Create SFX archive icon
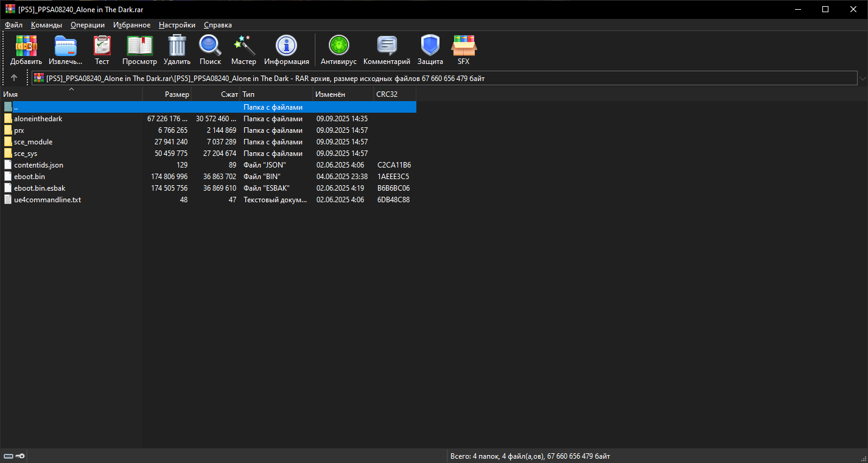 coord(464,45)
